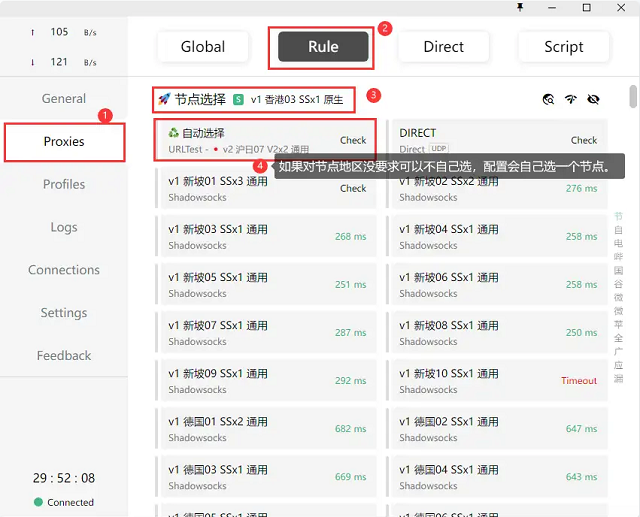Pin window with the pushpin icon

point(520,7)
